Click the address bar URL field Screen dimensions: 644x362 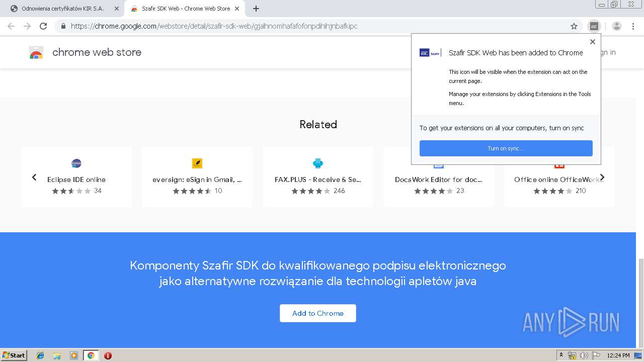317,26
